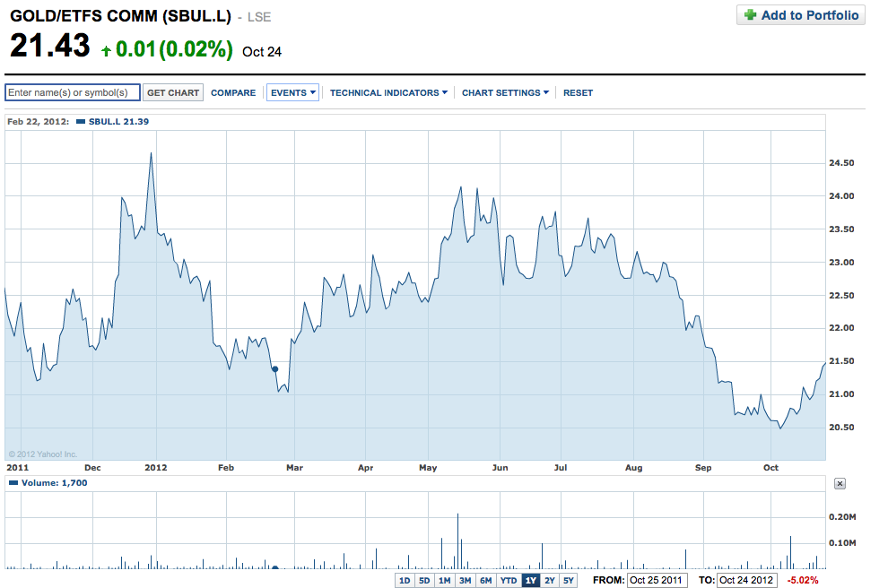Switch to the 3M range
The width and height of the screenshot is (888, 588).
pyautogui.click(x=465, y=581)
